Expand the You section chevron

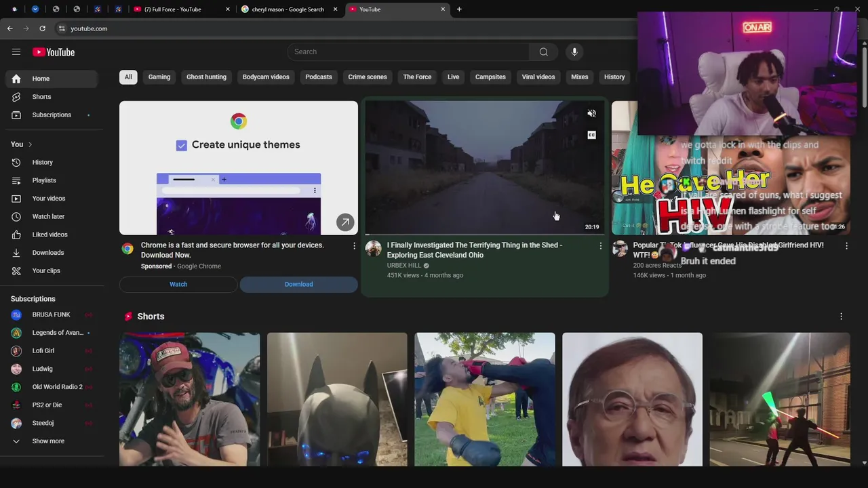pos(30,144)
